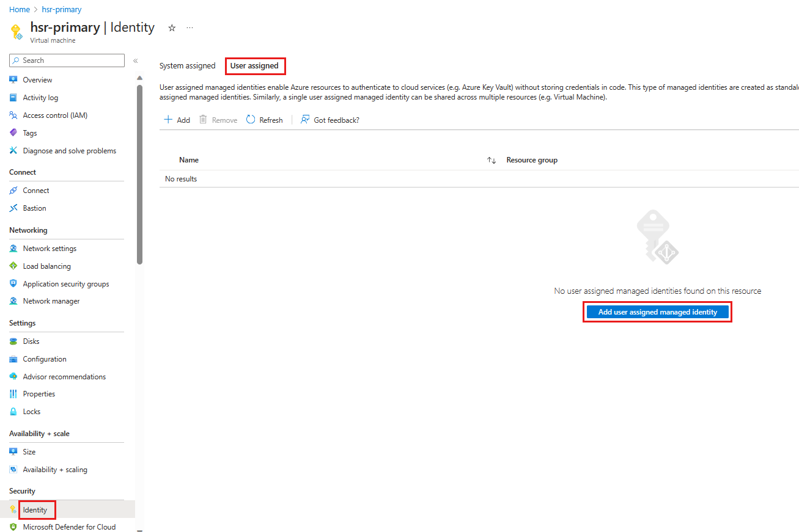
Task: Click the Diagnose and solve problems wrench icon
Action: coord(13,151)
